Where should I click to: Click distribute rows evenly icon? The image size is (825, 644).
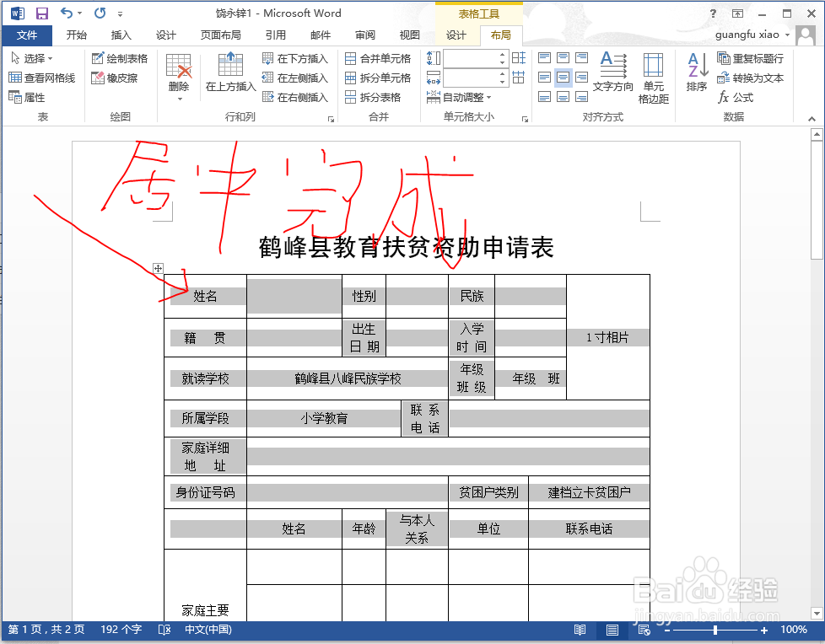click(x=519, y=58)
